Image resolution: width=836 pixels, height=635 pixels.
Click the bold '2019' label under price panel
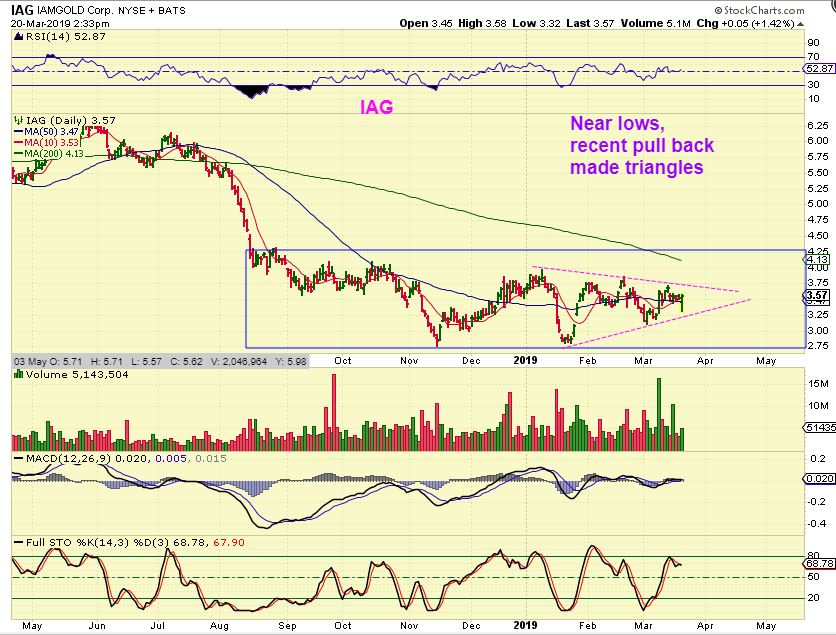[525, 360]
